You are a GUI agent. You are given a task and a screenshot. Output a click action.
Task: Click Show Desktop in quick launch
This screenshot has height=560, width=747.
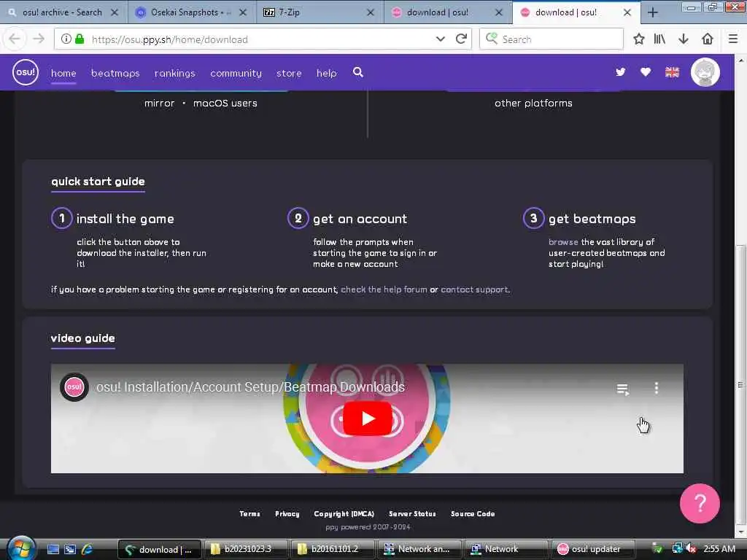[x=53, y=549]
